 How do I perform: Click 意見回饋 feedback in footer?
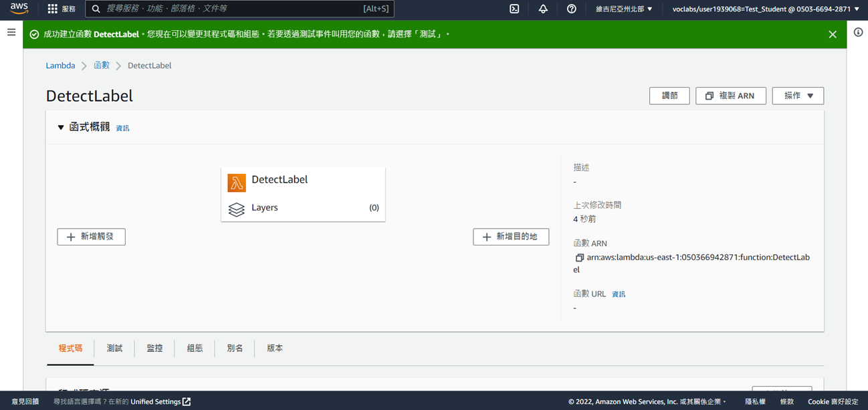(x=25, y=401)
